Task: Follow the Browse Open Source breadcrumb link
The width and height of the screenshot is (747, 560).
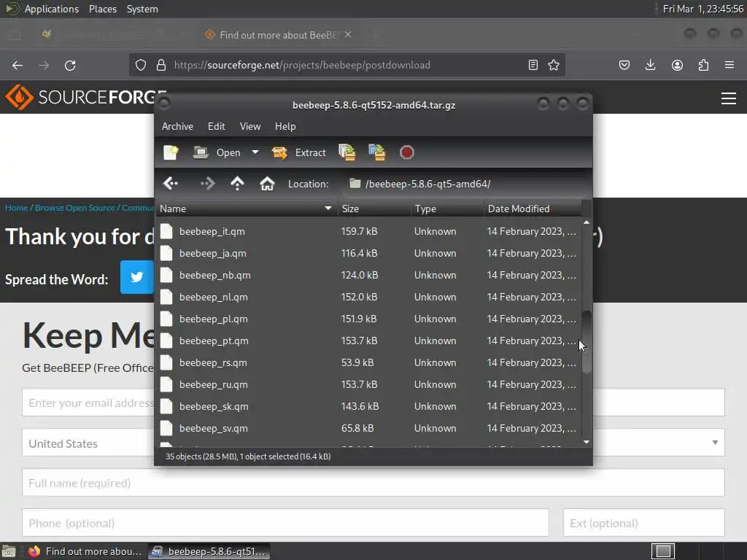Action: point(75,208)
